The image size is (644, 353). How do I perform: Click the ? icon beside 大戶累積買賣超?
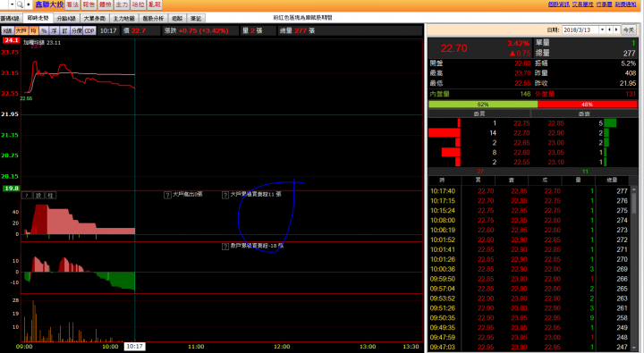(225, 195)
